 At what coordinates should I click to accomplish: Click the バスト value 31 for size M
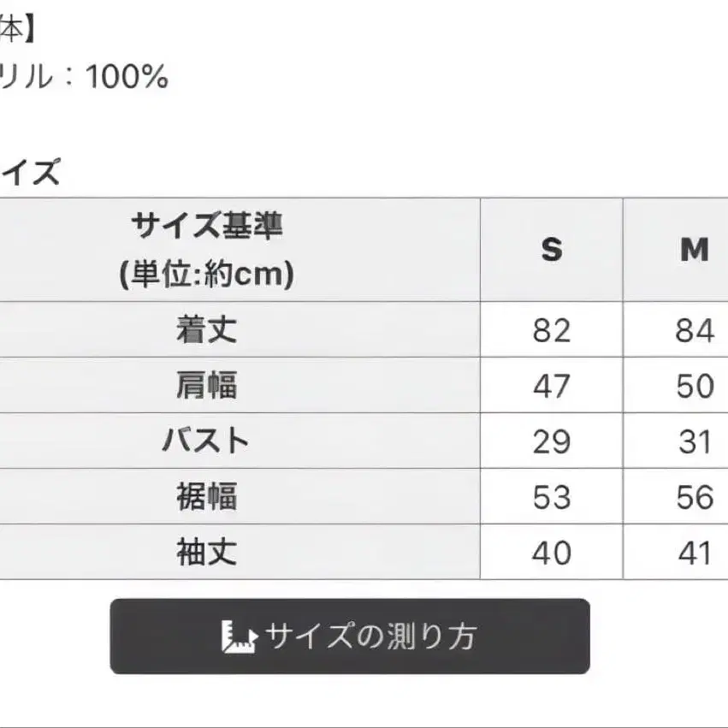(x=694, y=441)
